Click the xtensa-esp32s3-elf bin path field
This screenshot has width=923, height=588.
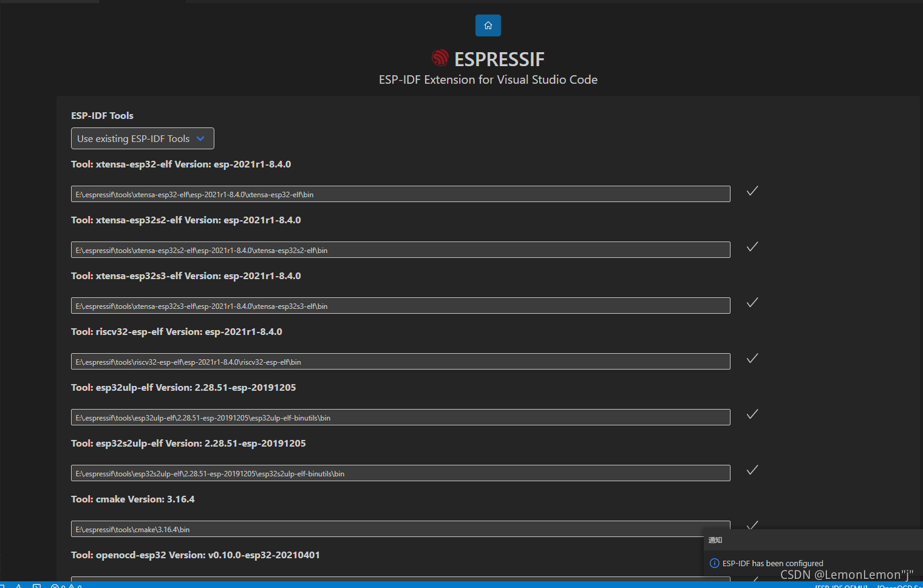click(x=401, y=306)
